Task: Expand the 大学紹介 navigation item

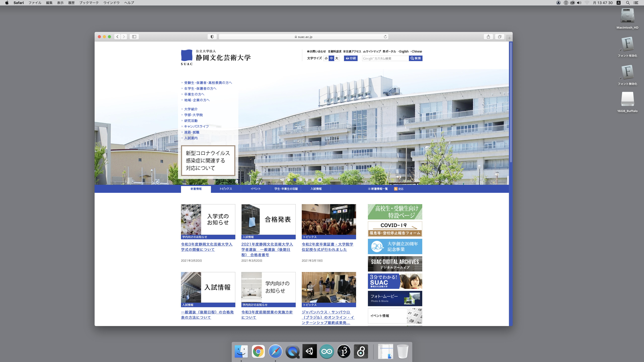Action: click(x=191, y=109)
